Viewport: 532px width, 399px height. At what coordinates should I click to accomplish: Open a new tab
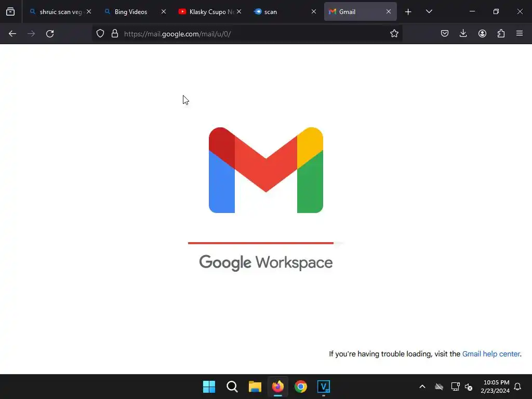408,12
